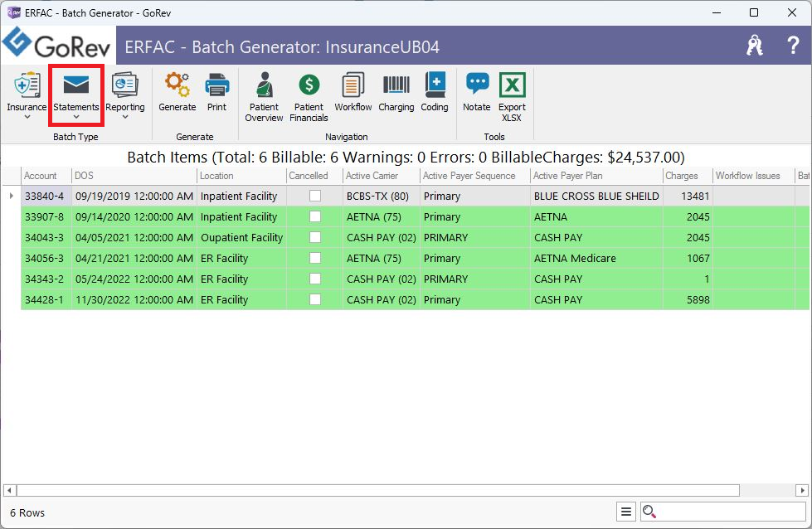
Task: Select account cell 34056-3
Action: point(46,259)
